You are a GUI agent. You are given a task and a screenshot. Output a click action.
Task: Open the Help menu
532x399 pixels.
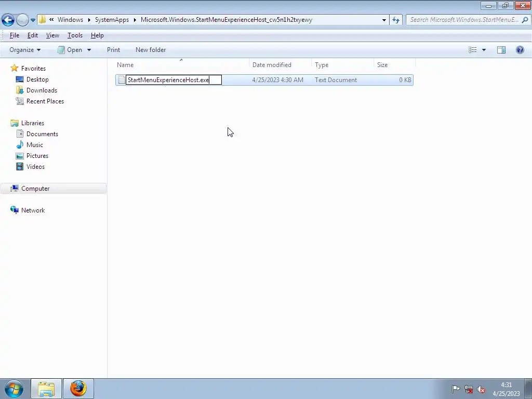[97, 35]
